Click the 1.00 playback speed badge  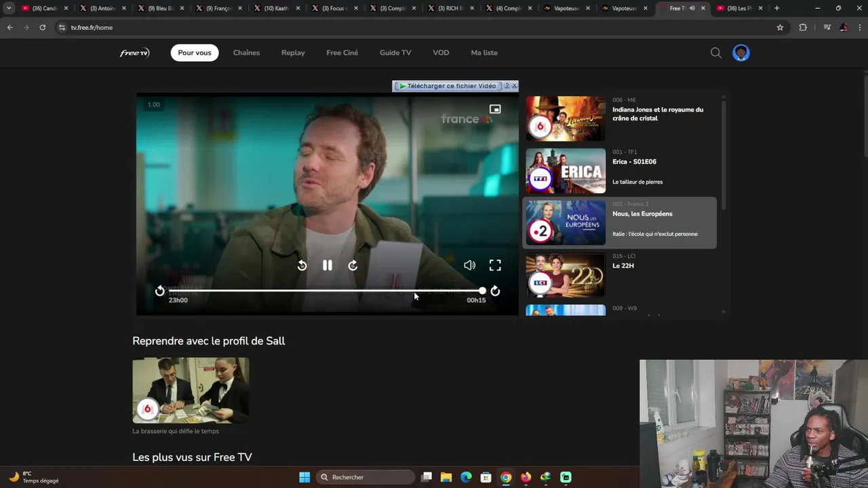pyautogui.click(x=154, y=104)
